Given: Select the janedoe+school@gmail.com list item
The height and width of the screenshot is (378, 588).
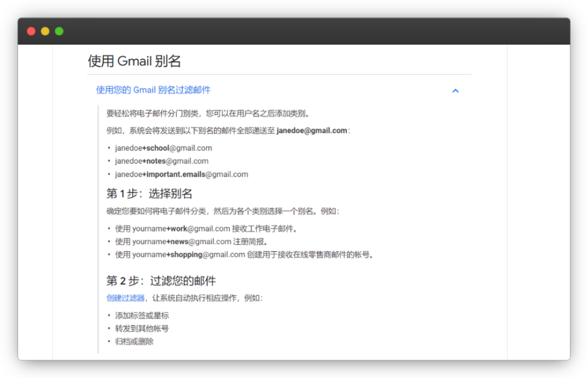Looking at the screenshot, I should click(x=163, y=148).
